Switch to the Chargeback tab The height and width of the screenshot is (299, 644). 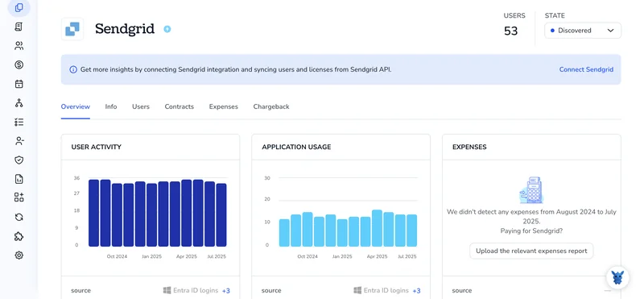pos(271,106)
